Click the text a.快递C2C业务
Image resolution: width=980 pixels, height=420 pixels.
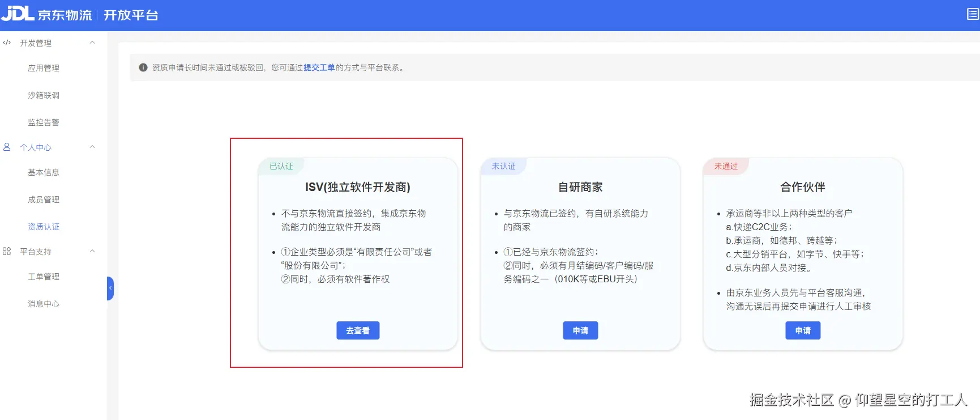click(x=758, y=227)
